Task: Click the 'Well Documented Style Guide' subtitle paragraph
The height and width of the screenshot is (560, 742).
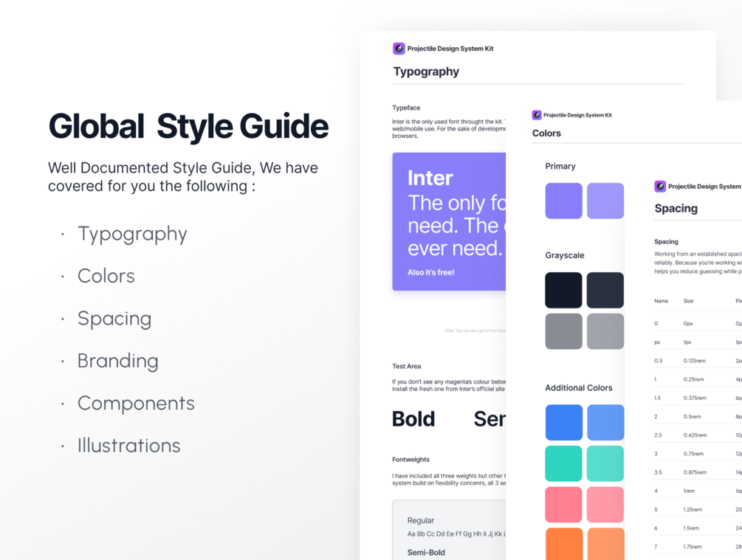Action: click(x=182, y=177)
